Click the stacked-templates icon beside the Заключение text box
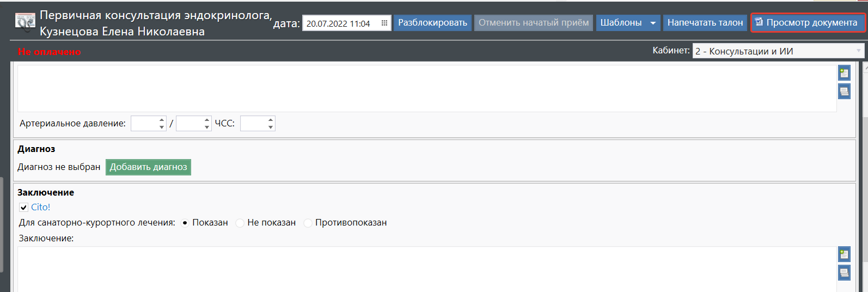The height and width of the screenshot is (292, 868). [x=844, y=273]
